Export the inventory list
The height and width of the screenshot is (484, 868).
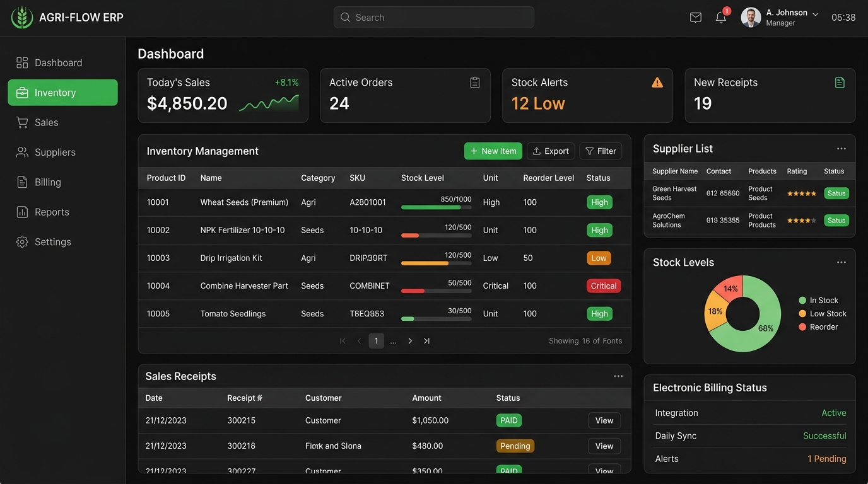[551, 151]
